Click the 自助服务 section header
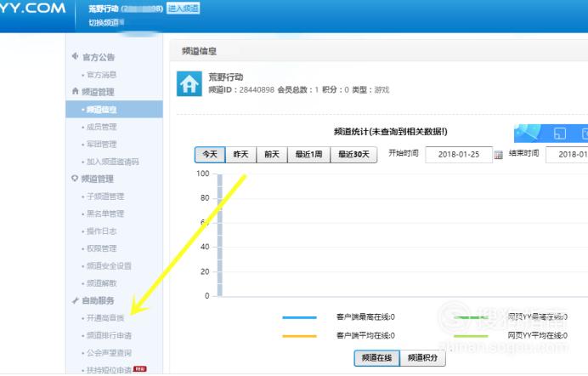 [x=98, y=300]
